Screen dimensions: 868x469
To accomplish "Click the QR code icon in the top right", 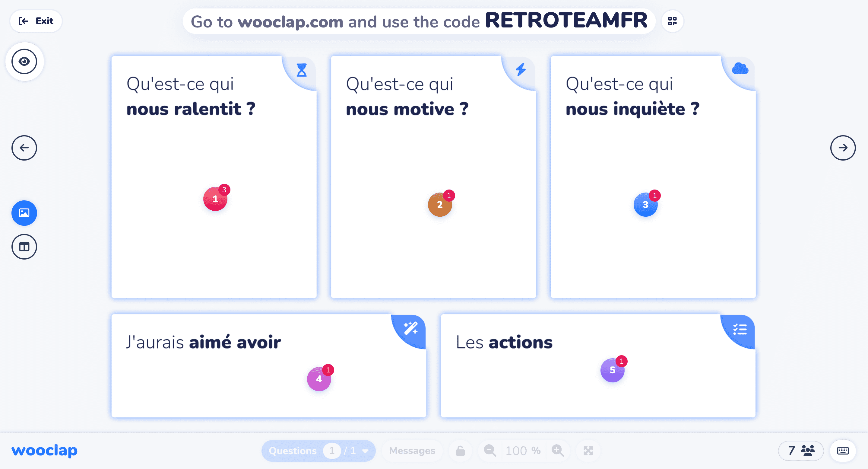I will [x=671, y=21].
